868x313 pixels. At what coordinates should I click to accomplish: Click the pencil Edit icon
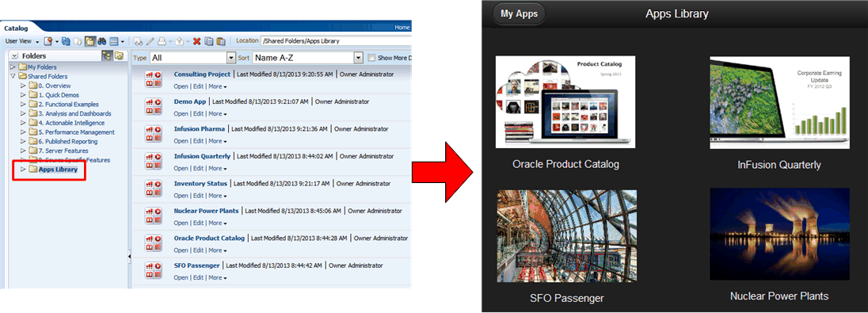click(150, 41)
